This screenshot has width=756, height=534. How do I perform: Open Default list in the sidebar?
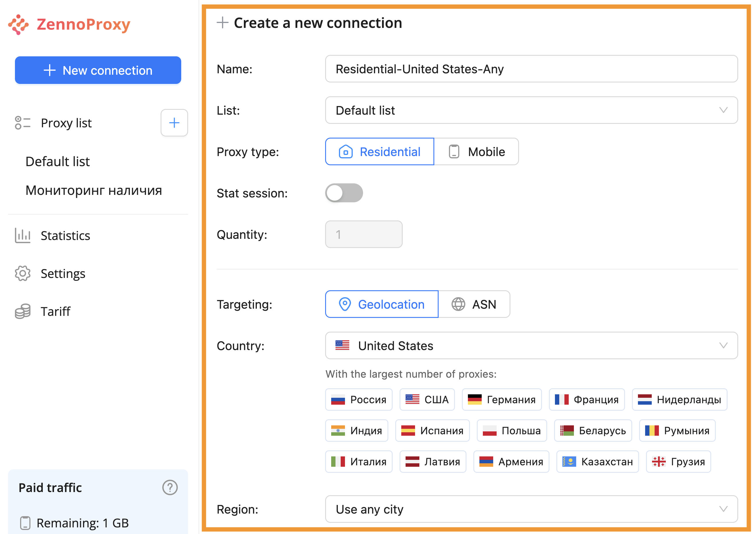click(58, 162)
